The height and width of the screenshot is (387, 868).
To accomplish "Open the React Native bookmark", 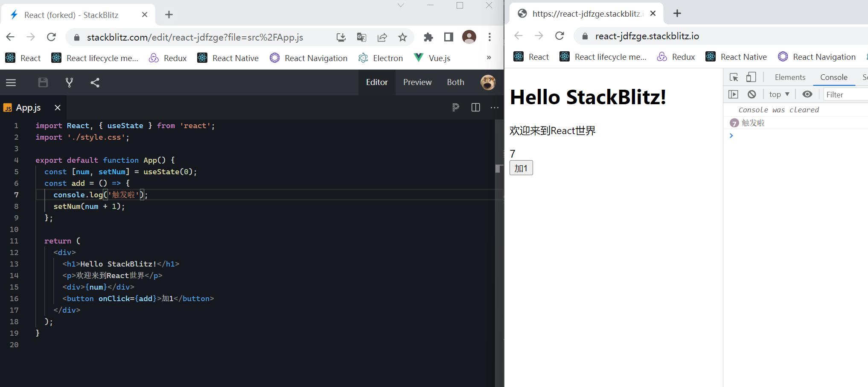I will pyautogui.click(x=228, y=58).
